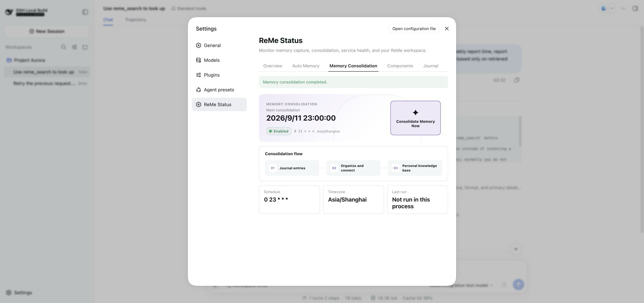The height and width of the screenshot is (303, 644).
Task: Jump to latest message with the down chevron
Action: pyautogui.click(x=516, y=249)
